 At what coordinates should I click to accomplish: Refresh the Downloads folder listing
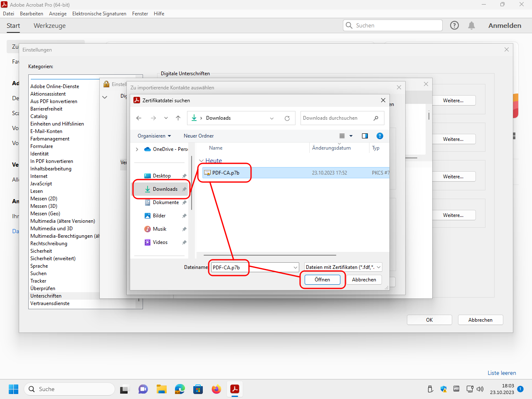coord(287,118)
